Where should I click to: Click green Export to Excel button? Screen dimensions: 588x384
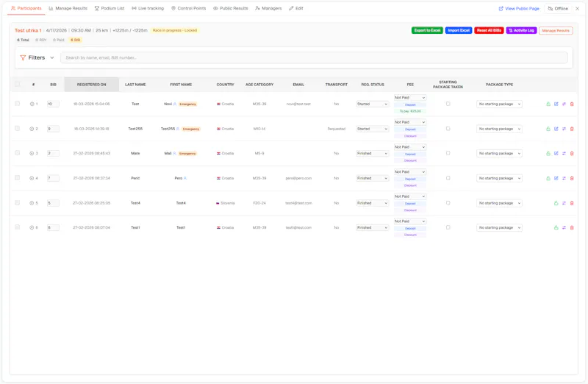click(x=427, y=30)
